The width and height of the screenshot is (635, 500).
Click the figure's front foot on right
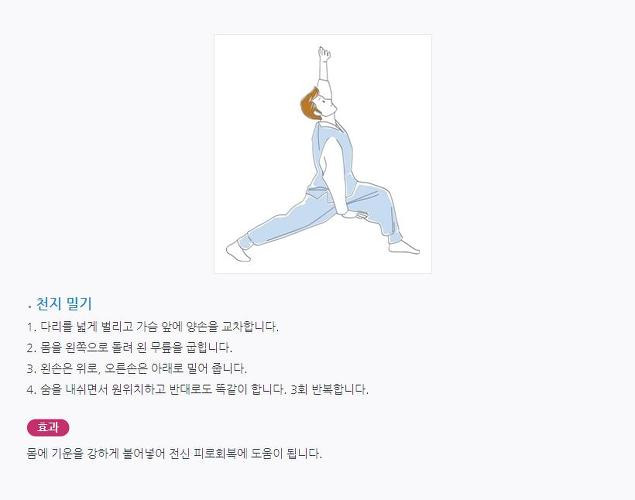click(404, 247)
